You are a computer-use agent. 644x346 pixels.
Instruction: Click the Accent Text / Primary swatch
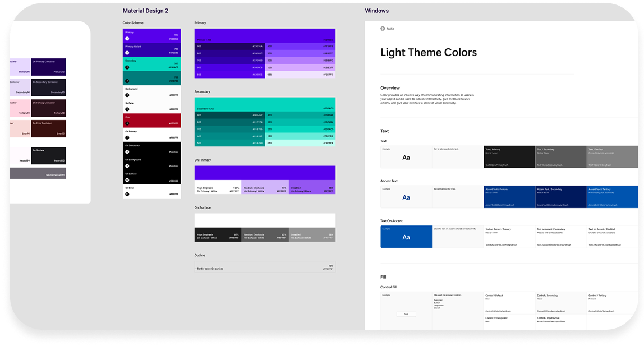tap(509, 197)
